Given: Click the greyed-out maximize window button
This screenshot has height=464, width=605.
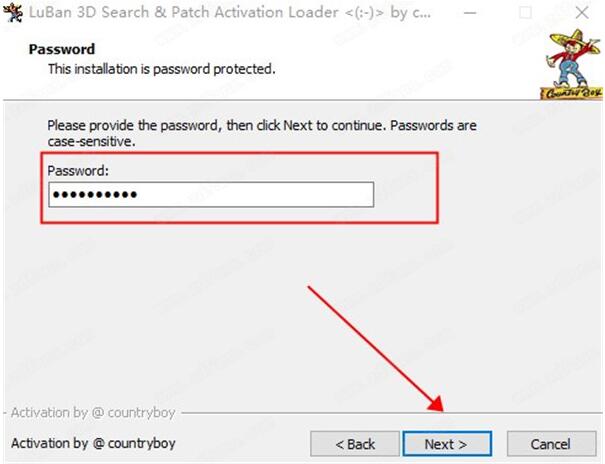Looking at the screenshot, I should point(526,13).
